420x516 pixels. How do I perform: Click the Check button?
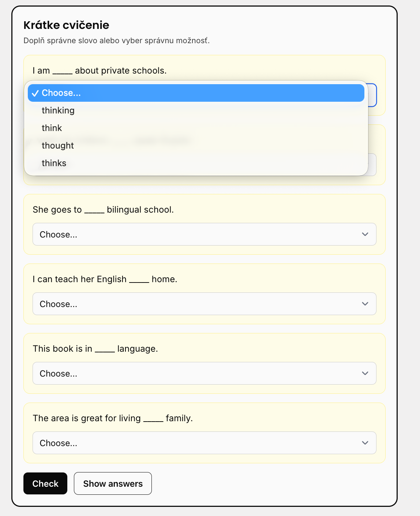click(45, 483)
